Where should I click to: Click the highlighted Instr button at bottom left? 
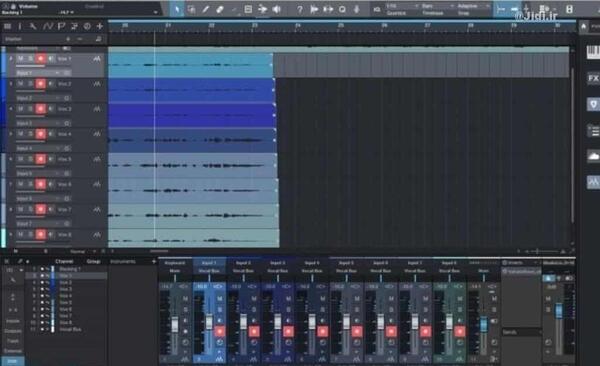(12, 361)
